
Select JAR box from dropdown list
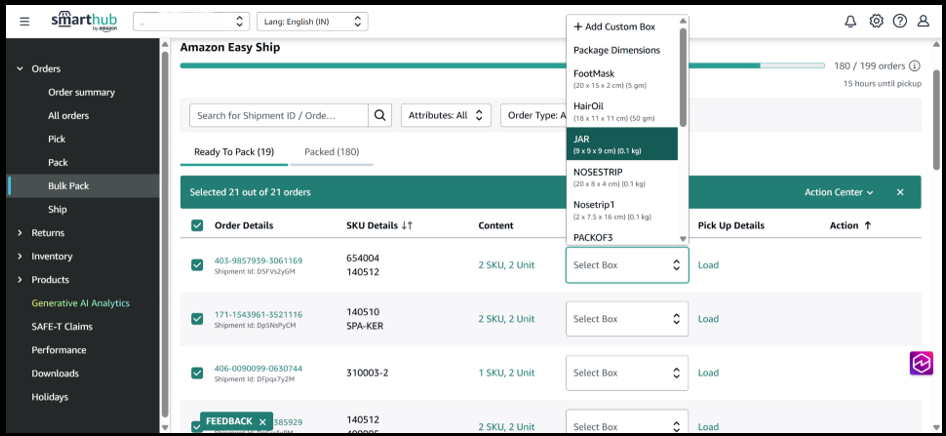point(621,144)
